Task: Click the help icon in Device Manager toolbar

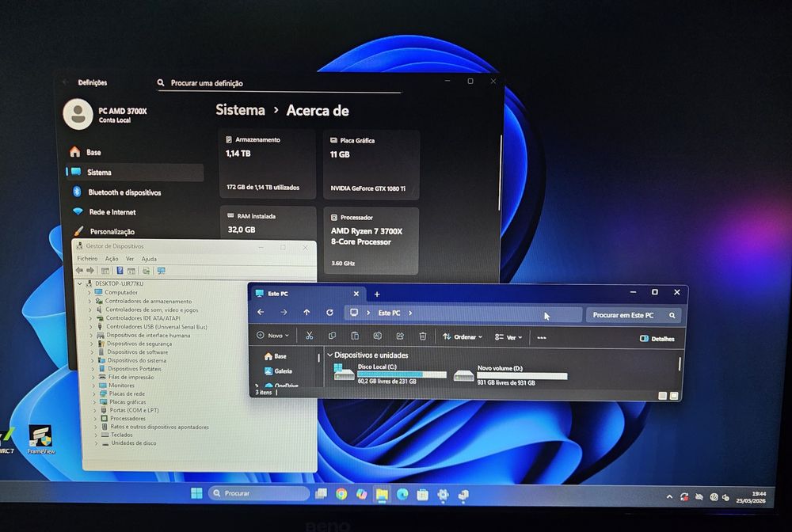Action: (120, 271)
